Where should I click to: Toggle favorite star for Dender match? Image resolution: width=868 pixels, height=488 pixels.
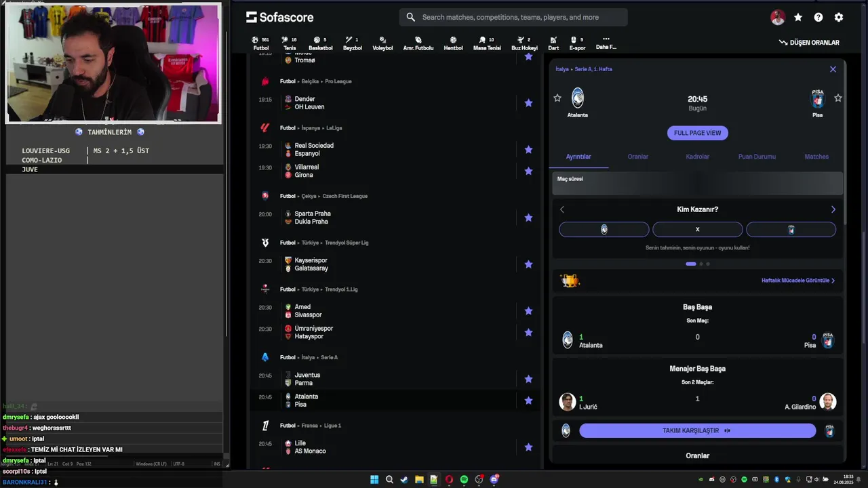528,103
